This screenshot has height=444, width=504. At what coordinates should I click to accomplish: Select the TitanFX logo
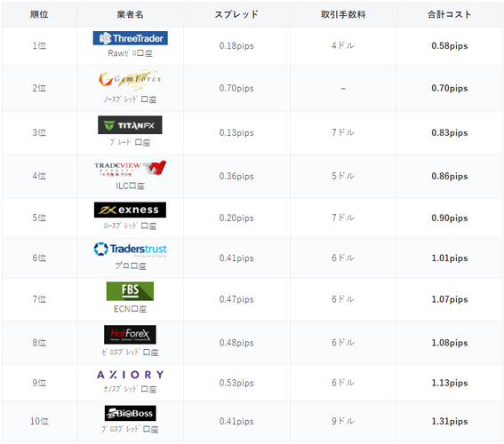tap(130, 125)
